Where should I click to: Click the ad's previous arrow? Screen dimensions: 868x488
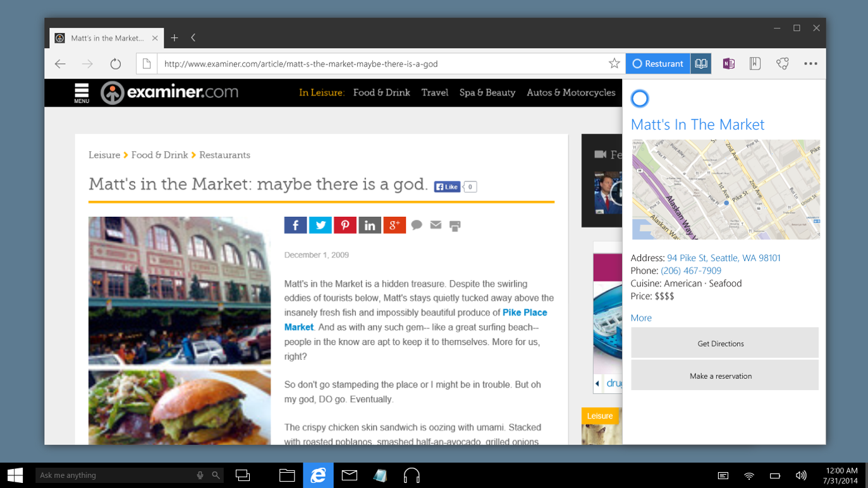tap(597, 384)
